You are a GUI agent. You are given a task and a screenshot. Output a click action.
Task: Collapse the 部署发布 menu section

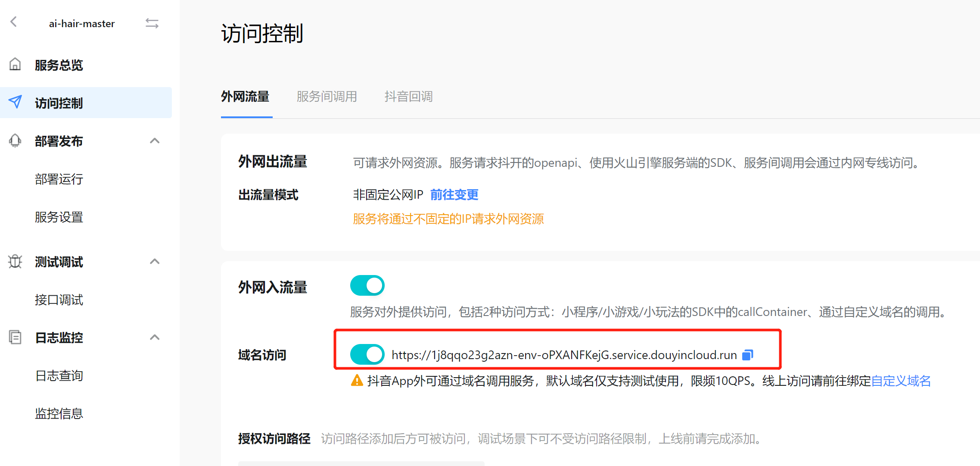click(155, 141)
